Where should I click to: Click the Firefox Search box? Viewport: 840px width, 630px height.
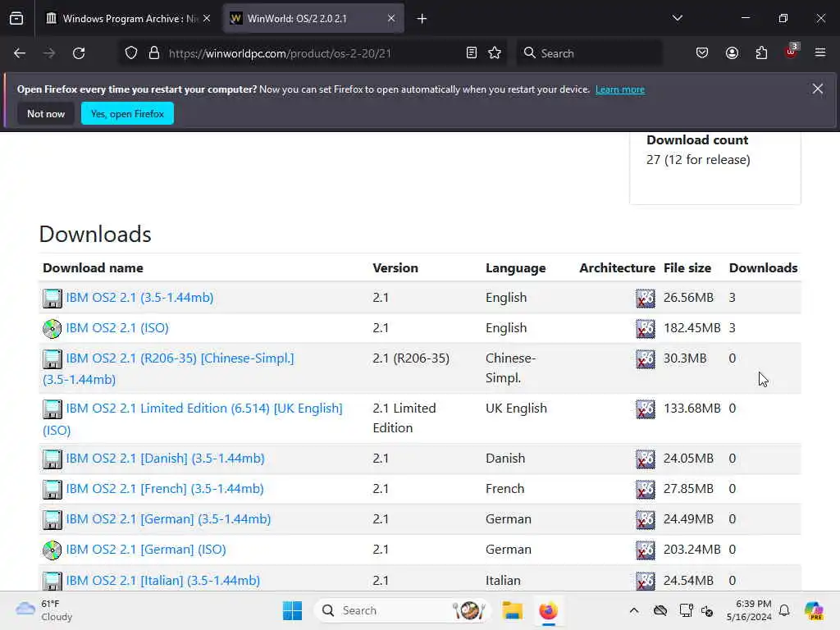(x=589, y=53)
